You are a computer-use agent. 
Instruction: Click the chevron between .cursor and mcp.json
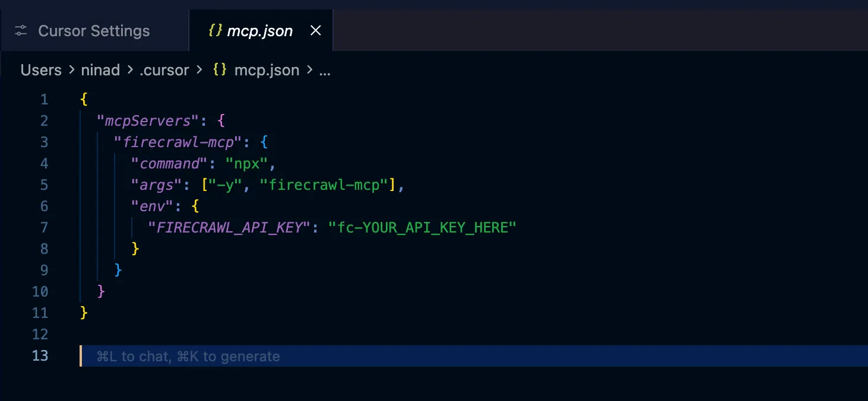point(200,70)
